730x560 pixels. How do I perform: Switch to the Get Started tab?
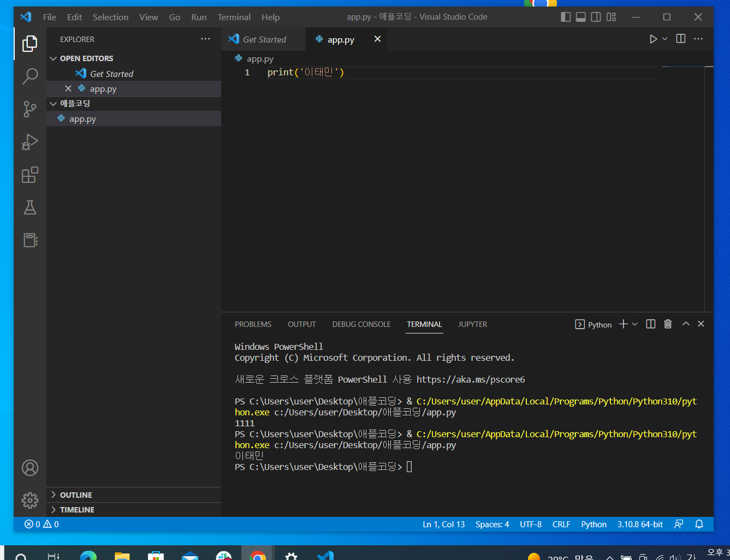(264, 39)
